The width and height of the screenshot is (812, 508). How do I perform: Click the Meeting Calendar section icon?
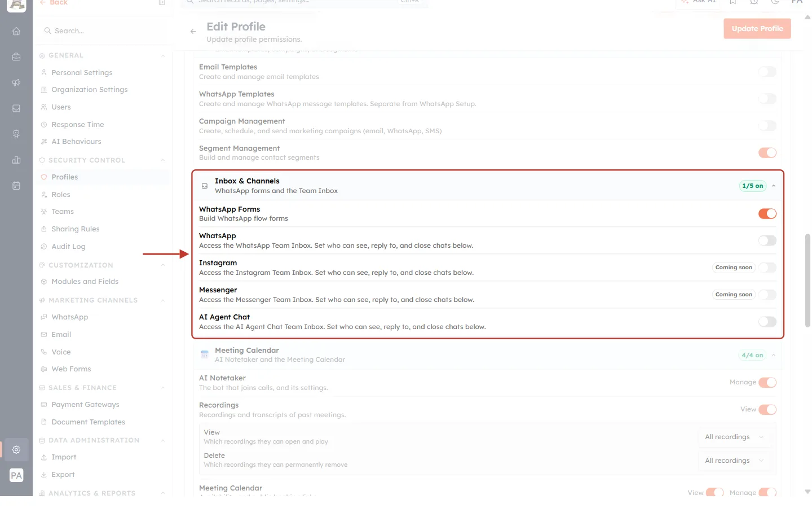click(x=205, y=355)
